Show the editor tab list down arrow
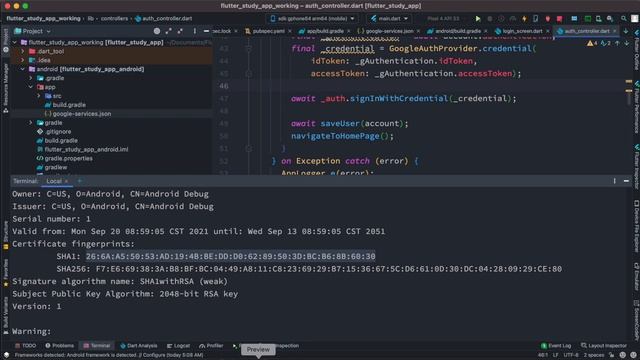The image size is (640, 360). click(x=626, y=31)
